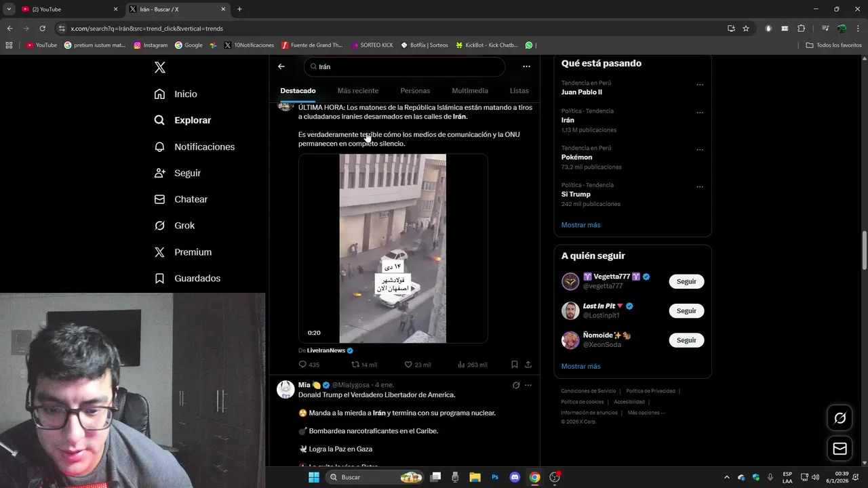Follow Vegetta777 with Seguir button
The image size is (868, 488).
[x=686, y=281]
